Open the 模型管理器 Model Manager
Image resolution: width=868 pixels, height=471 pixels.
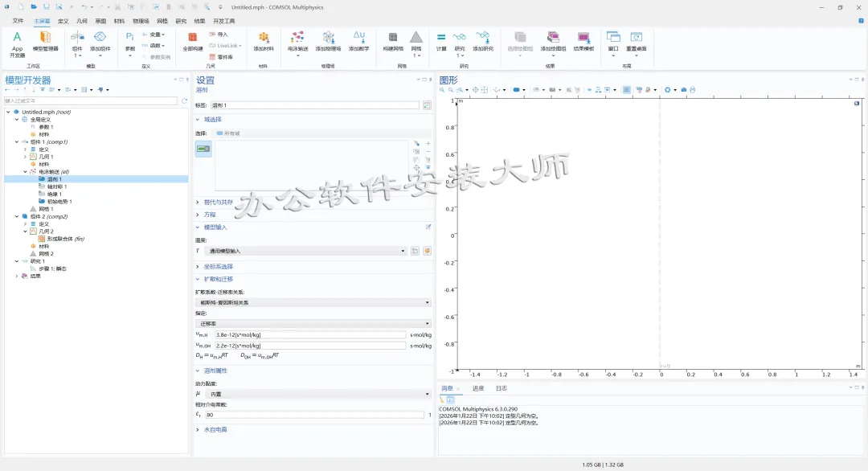click(45, 42)
